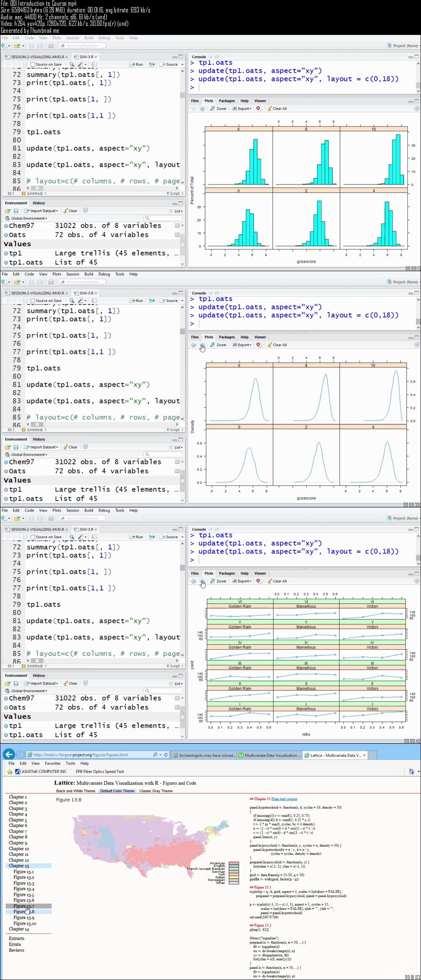Refresh environment icon in yield plot frame
Screen dimensions: 421x980
(85, 683)
